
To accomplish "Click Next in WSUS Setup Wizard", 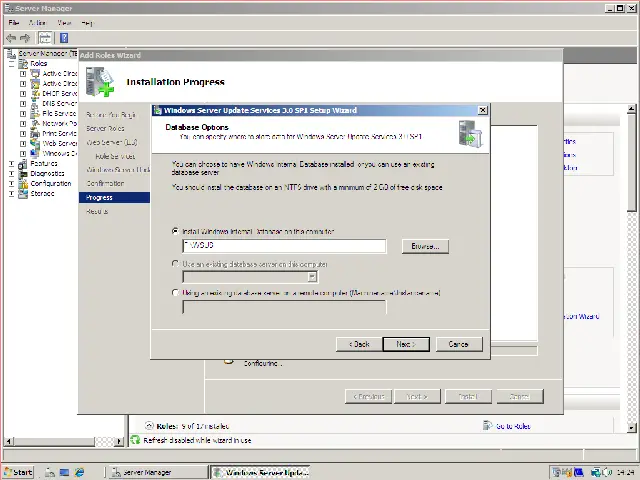I will pos(406,344).
